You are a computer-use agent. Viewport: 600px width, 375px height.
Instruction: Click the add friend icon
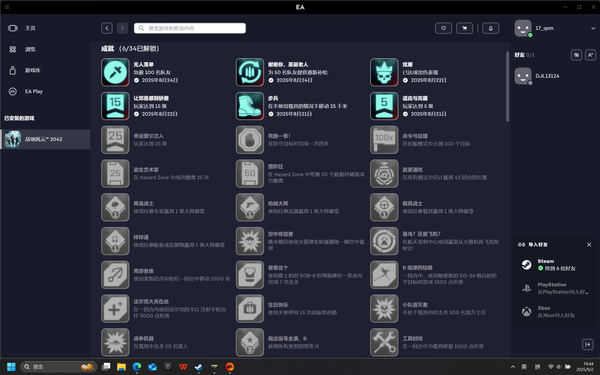(590, 55)
